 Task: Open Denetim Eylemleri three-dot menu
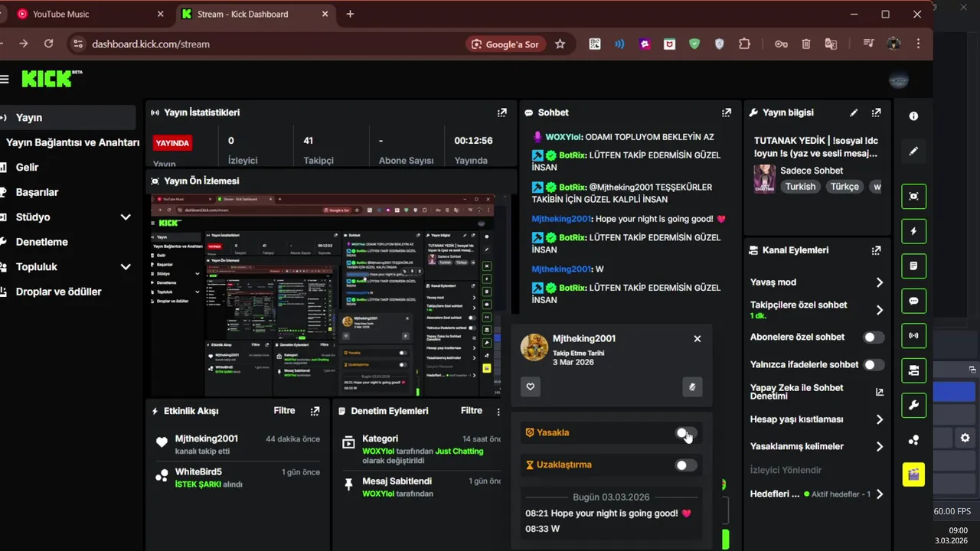[498, 412]
